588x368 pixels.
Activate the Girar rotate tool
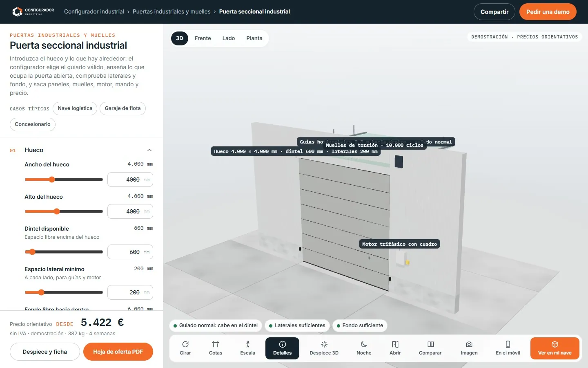pos(185,348)
